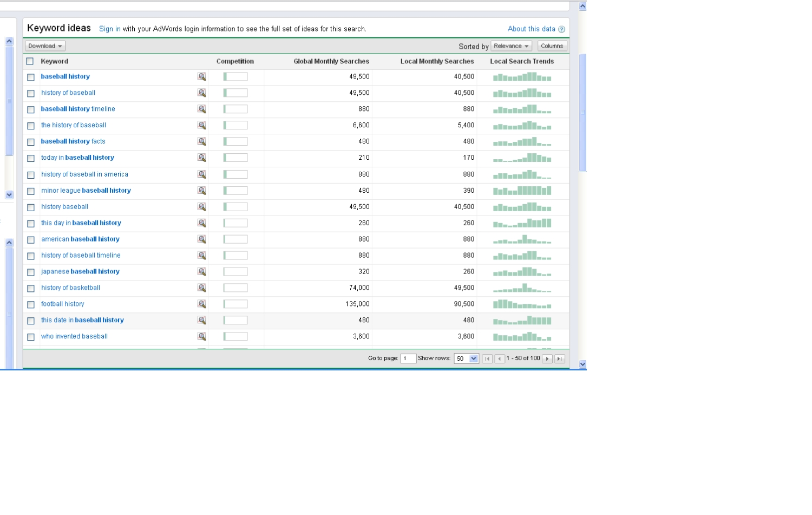812x515 pixels.
Task: Select checkbox for minor league baseball history
Action: 31,191
